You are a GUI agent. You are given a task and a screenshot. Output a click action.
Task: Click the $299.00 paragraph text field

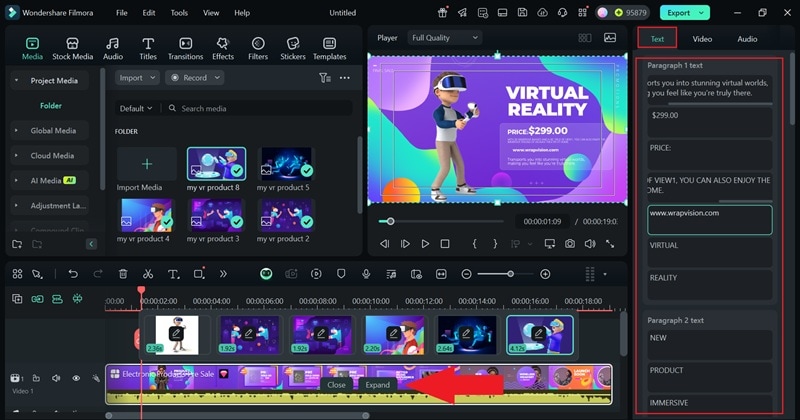(x=710, y=122)
